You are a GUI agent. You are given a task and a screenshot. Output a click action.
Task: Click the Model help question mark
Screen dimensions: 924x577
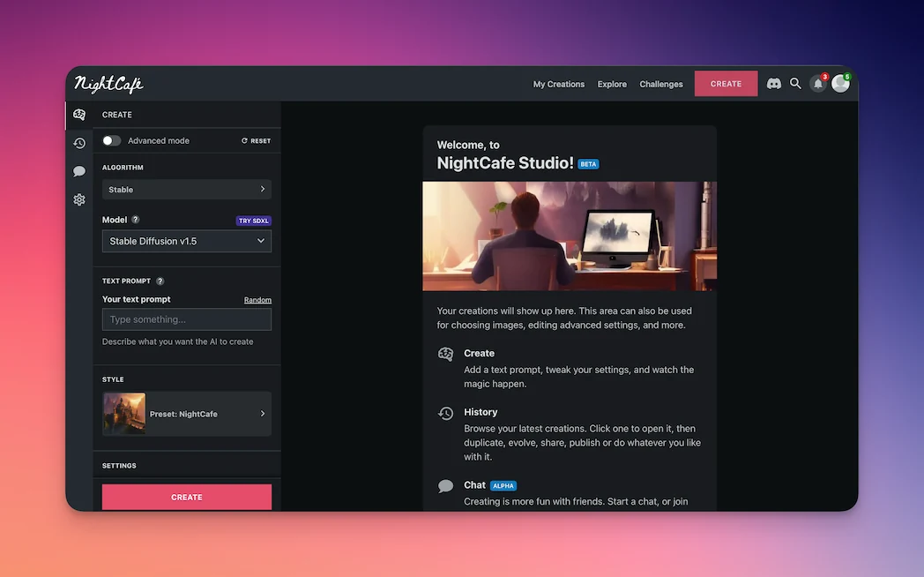coord(136,220)
